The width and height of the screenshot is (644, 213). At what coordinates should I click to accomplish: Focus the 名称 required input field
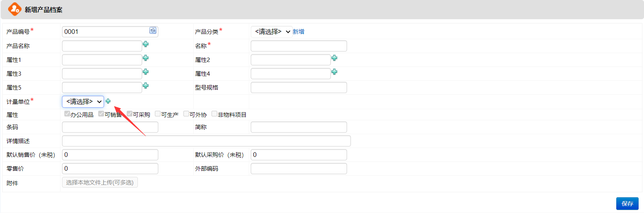click(299, 46)
